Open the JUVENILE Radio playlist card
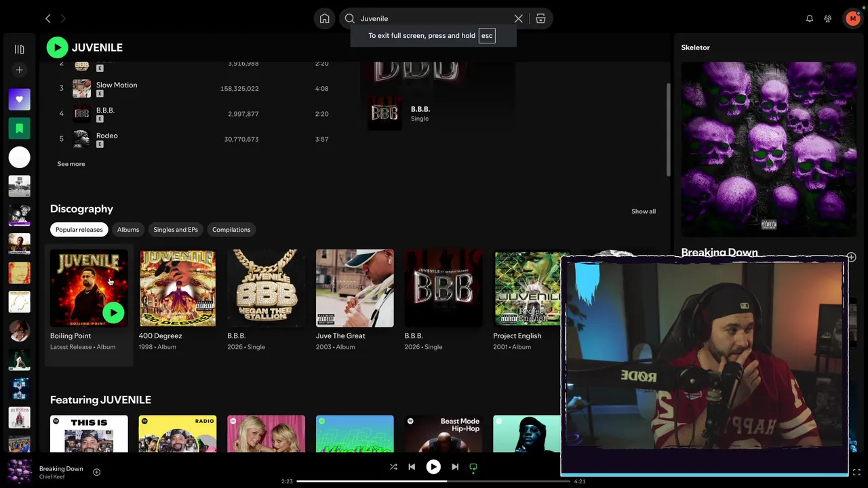The image size is (868, 488). [178, 434]
